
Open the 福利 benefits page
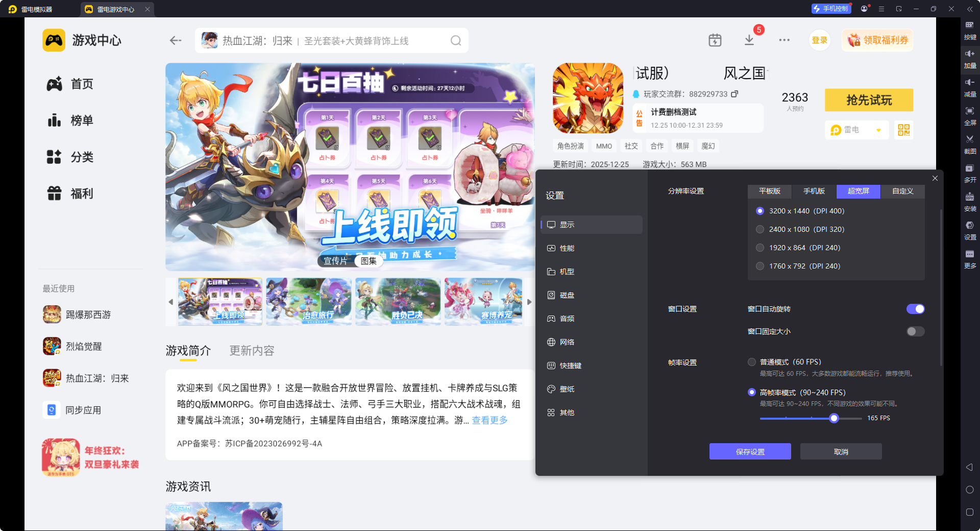[70, 194]
